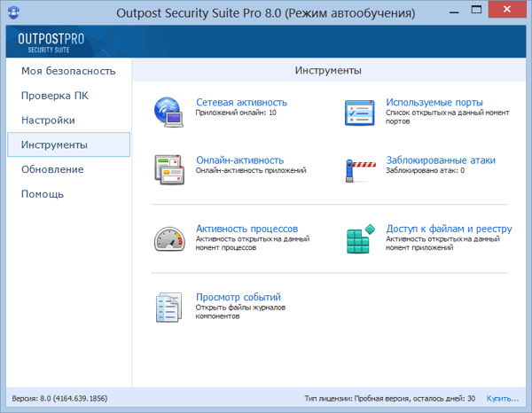532x413 pixels.
Task: Open the Используемые порты link
Action: (434, 103)
